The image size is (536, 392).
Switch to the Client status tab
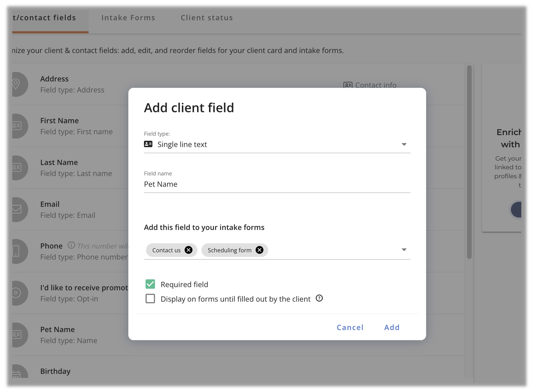click(x=207, y=18)
